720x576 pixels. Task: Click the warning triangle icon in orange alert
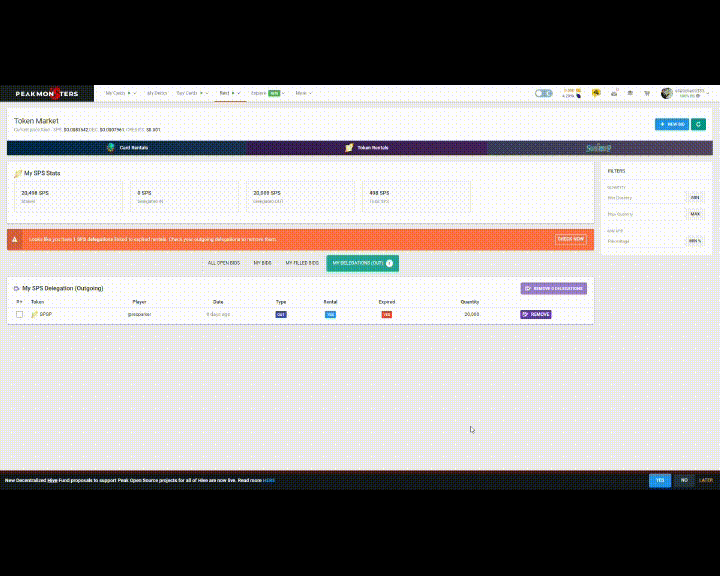(15, 239)
